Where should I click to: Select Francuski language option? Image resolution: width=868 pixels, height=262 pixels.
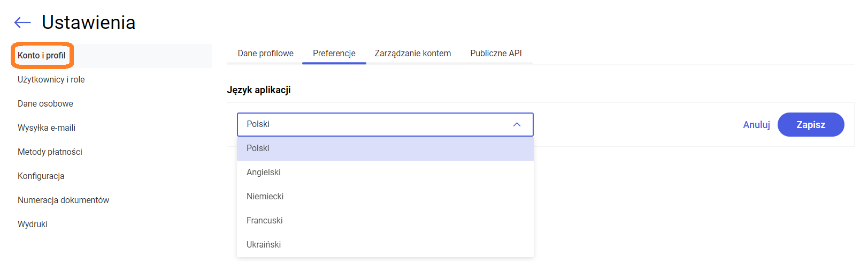(x=265, y=221)
